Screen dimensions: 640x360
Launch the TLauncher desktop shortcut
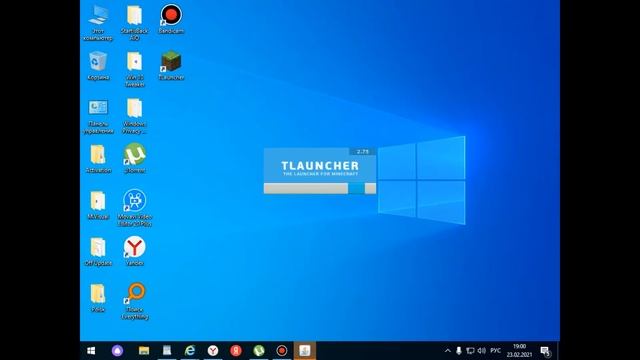click(171, 65)
